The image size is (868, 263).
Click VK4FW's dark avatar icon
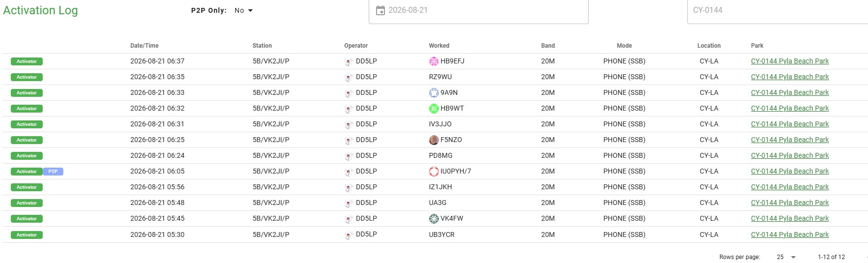pyautogui.click(x=434, y=219)
